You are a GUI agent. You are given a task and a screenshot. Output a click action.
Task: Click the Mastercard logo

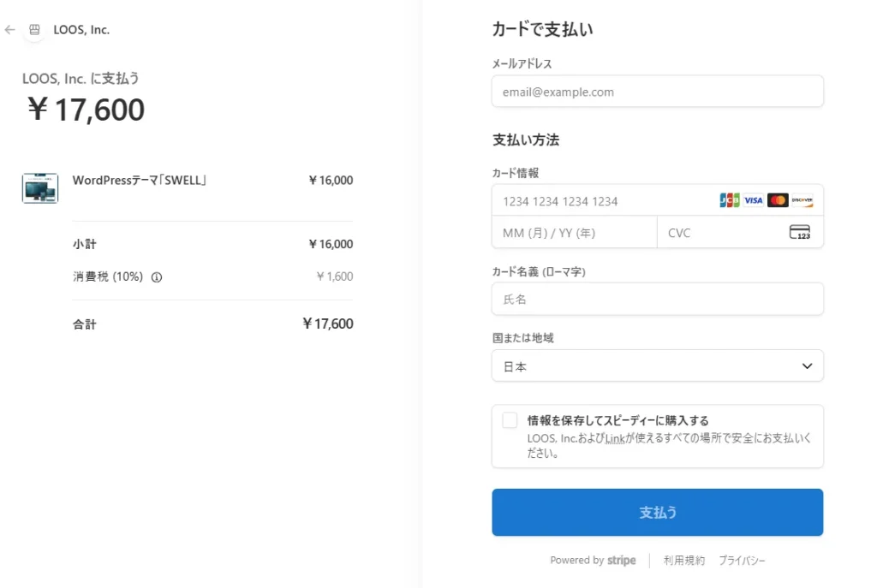(778, 200)
